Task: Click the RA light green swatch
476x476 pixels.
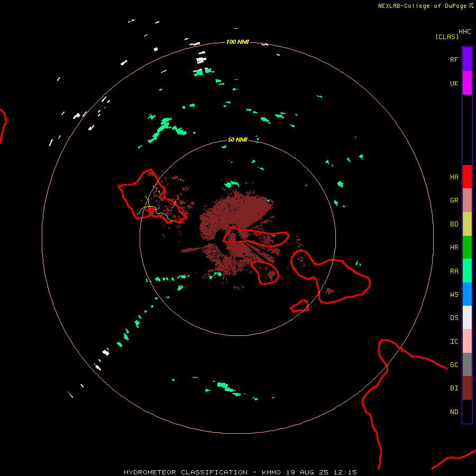Action: (467, 271)
